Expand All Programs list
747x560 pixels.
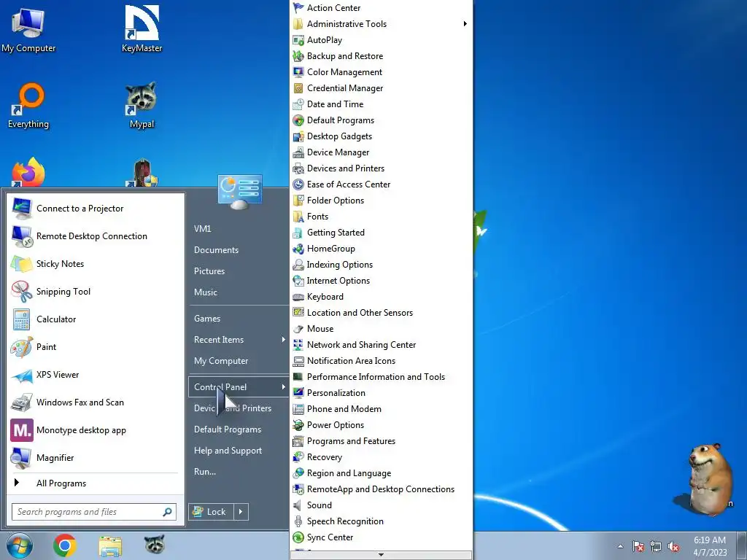coord(96,483)
